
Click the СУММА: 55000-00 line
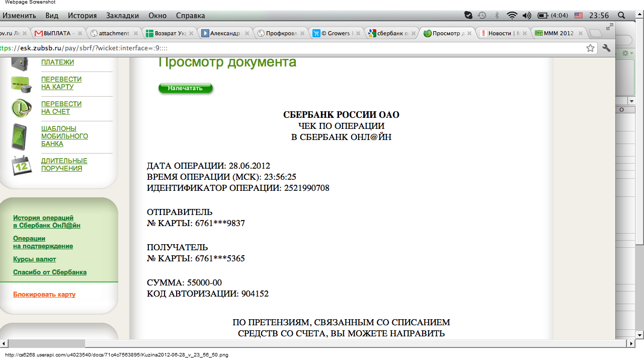pyautogui.click(x=184, y=282)
